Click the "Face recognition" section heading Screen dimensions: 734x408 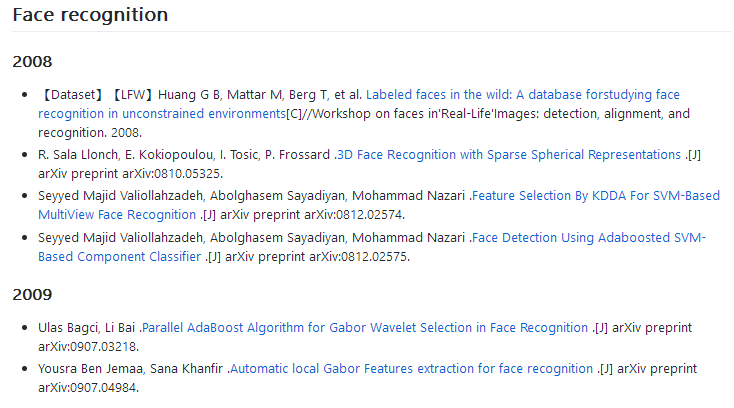90,15
